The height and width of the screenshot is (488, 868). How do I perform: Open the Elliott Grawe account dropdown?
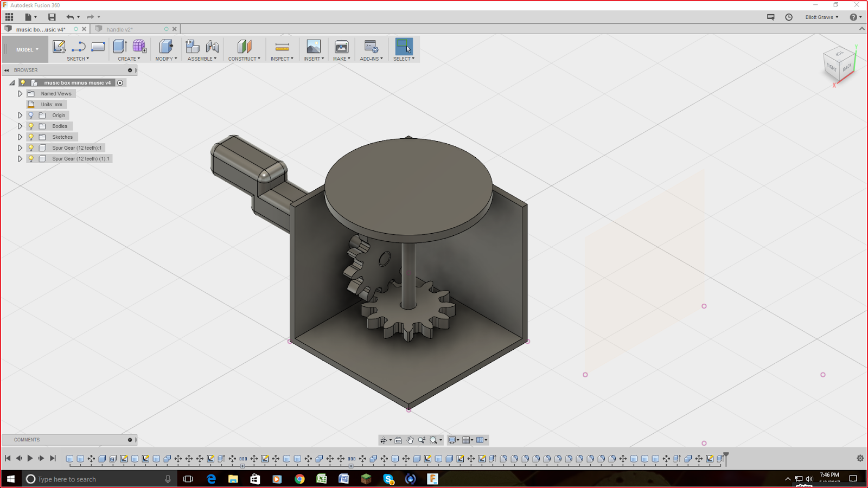click(x=822, y=17)
